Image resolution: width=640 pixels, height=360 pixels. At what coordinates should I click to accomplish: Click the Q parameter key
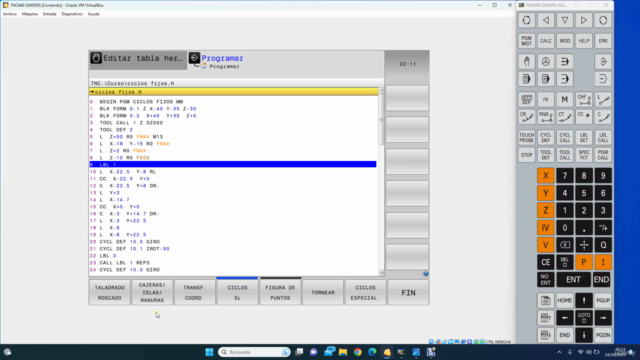[x=603, y=245]
